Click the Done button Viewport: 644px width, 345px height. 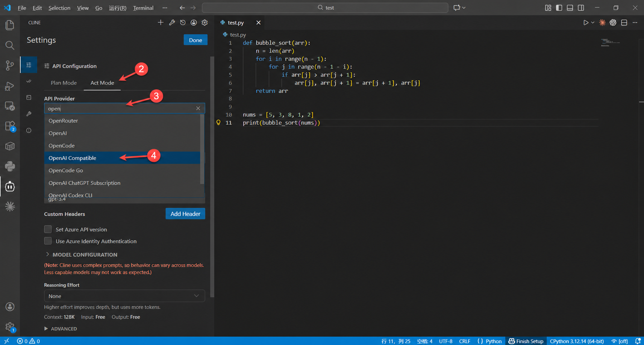click(195, 40)
